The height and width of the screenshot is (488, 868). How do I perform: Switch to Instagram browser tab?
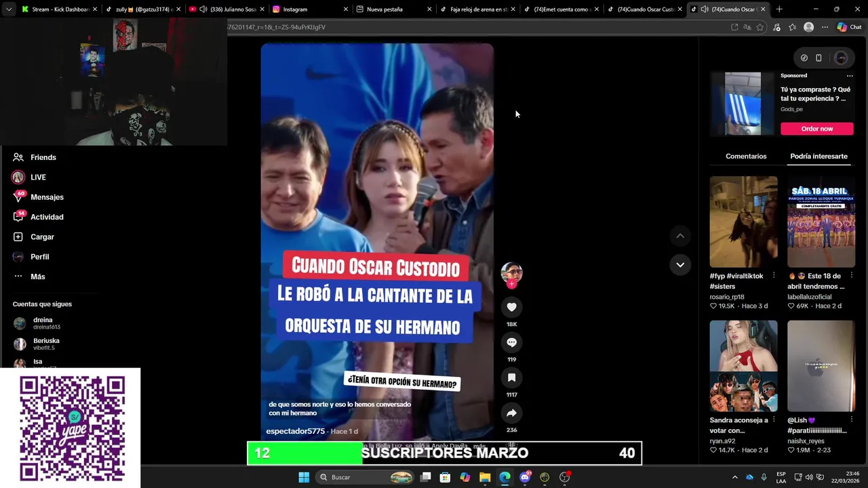311,9
